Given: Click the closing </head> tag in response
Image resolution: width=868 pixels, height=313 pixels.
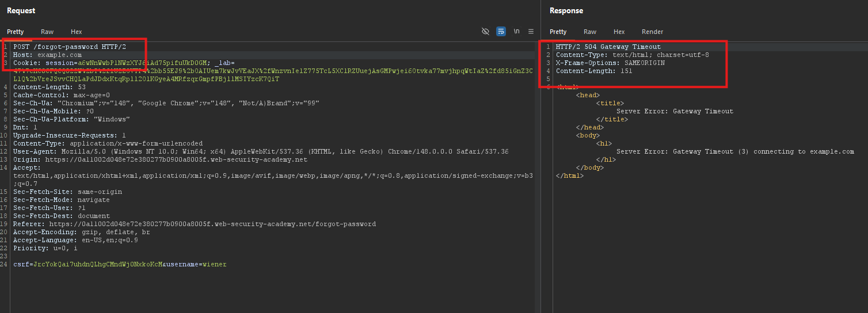Looking at the screenshot, I should [590, 127].
